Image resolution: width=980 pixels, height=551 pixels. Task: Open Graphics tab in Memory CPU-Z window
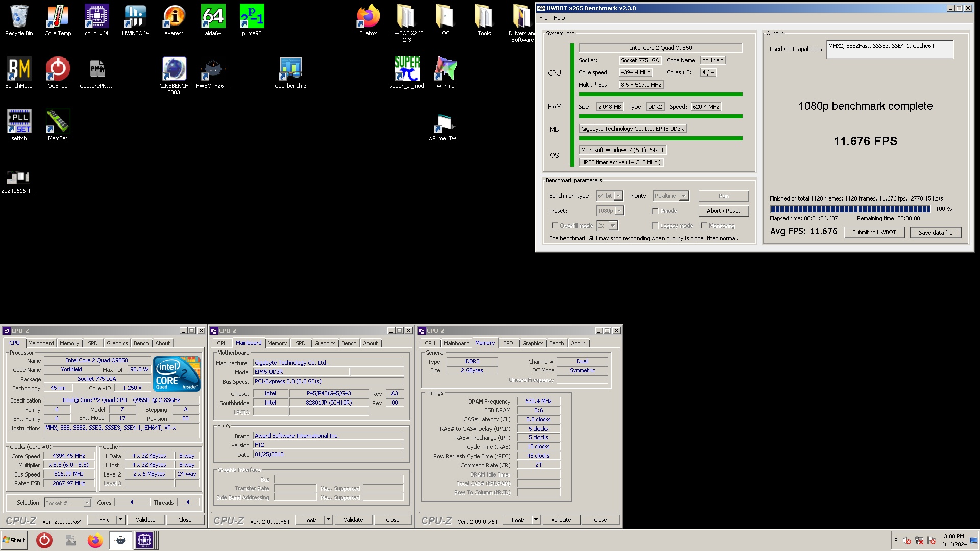click(533, 343)
